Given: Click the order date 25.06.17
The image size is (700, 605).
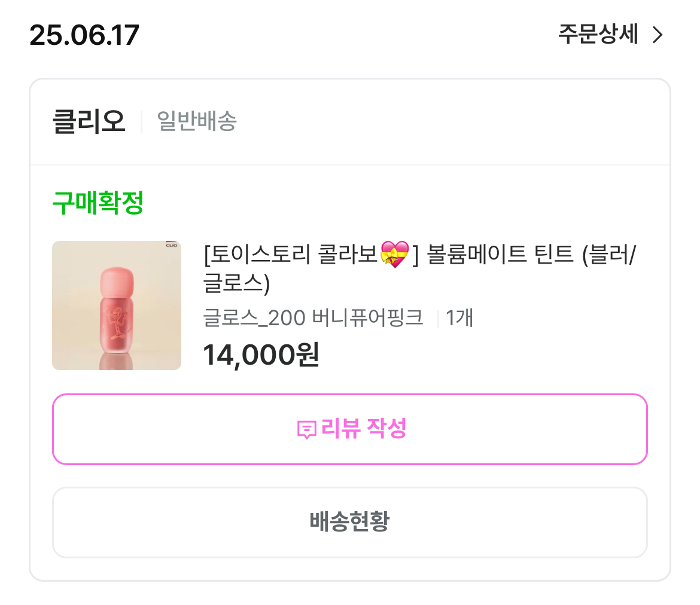Looking at the screenshot, I should (x=84, y=35).
